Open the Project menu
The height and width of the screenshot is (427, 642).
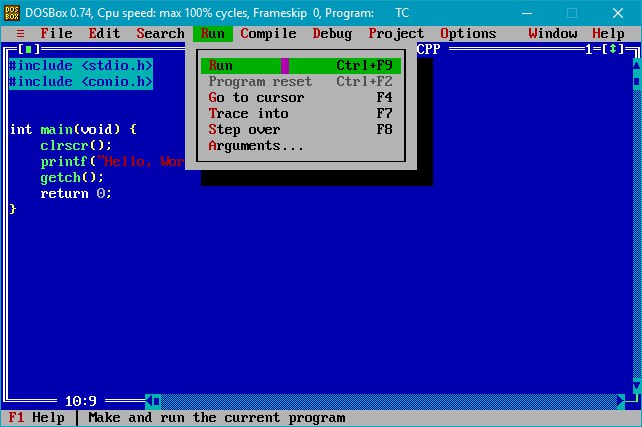click(x=396, y=34)
